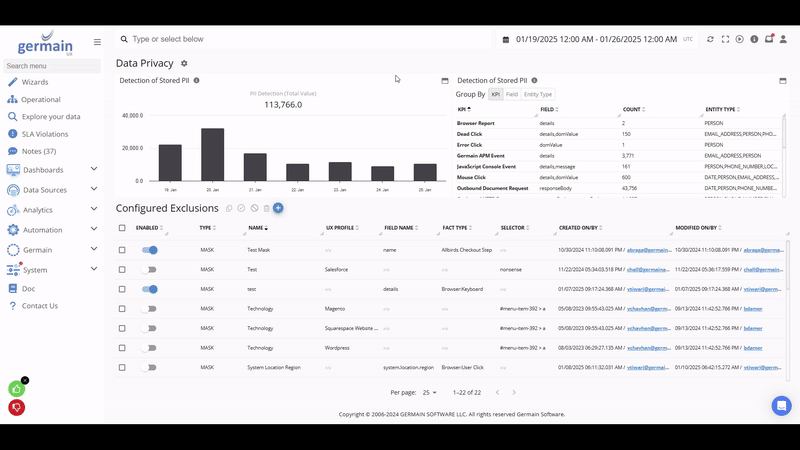Viewport: 800px width, 450px height.
Task: Click the Search menu input field
Action: 50,66
